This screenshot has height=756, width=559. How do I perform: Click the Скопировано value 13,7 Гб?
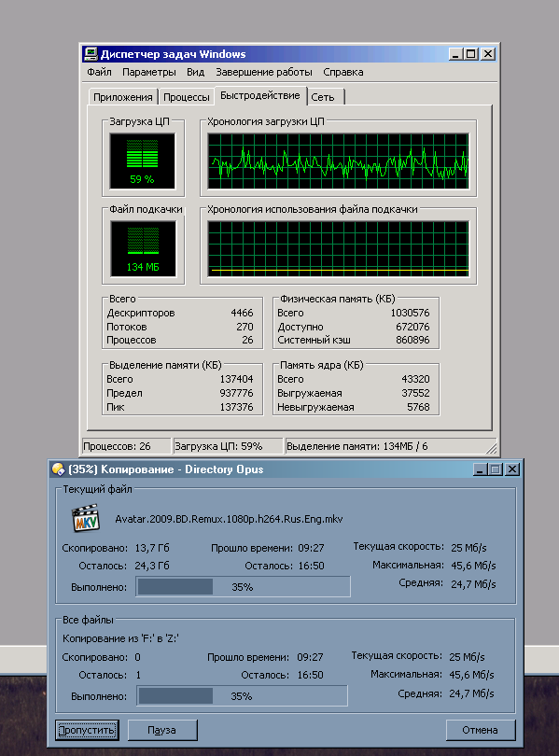pos(152,548)
